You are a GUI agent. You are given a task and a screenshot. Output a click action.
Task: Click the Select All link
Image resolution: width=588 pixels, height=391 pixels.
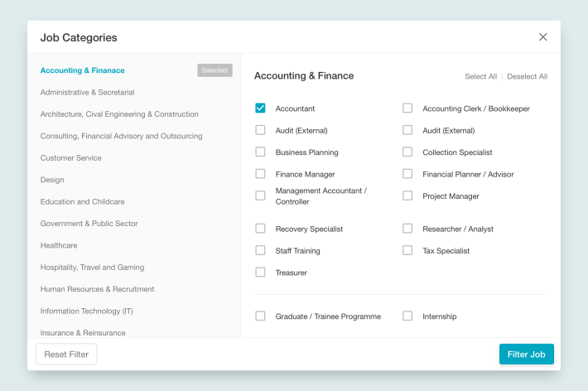(480, 76)
